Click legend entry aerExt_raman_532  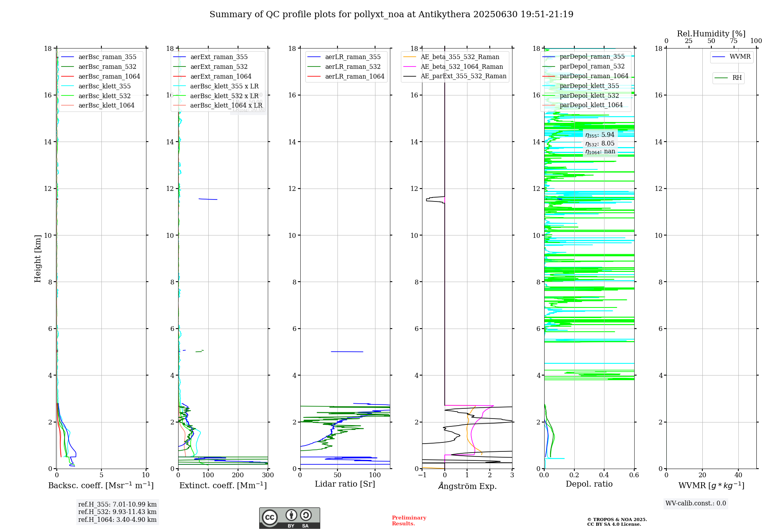(x=211, y=67)
